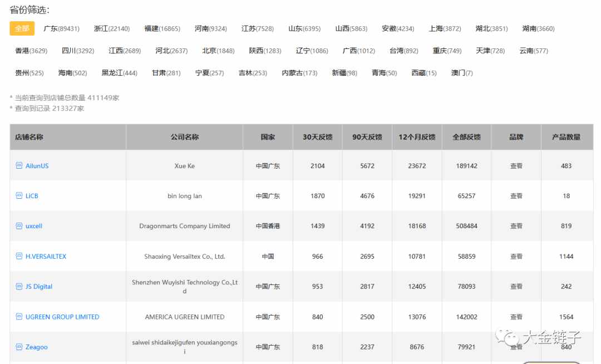
Task: Select the 澳门 region filter
Action: [462, 73]
